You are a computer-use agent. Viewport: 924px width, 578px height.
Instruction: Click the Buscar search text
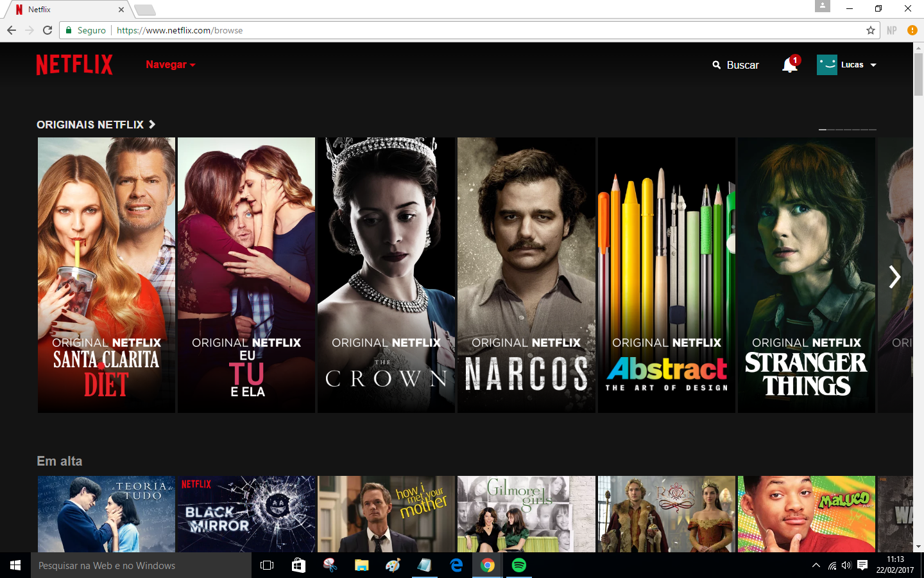(743, 65)
